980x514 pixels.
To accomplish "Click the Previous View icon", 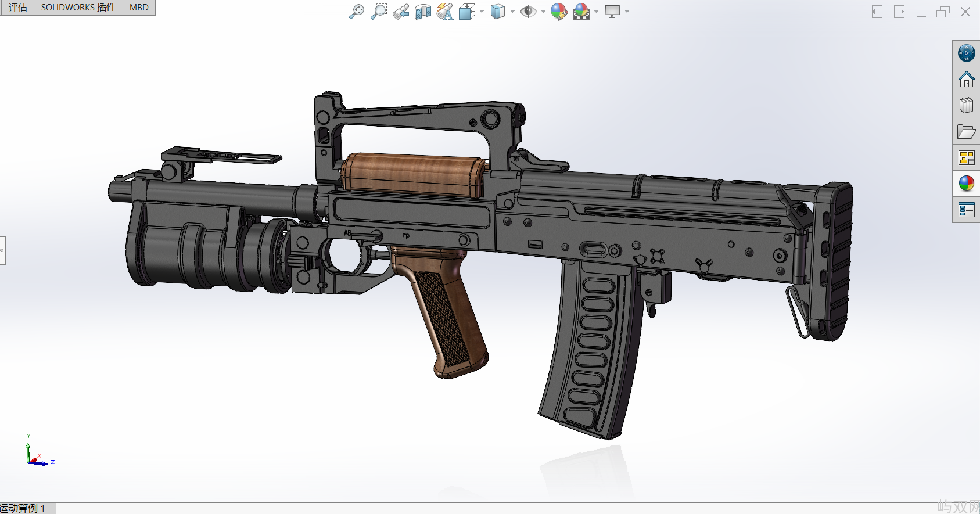I will (401, 11).
